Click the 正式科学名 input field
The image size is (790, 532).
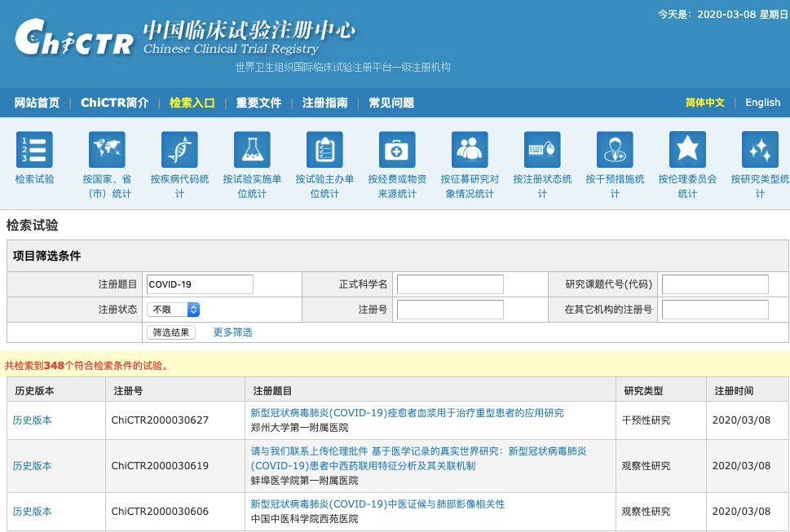pyautogui.click(x=450, y=284)
